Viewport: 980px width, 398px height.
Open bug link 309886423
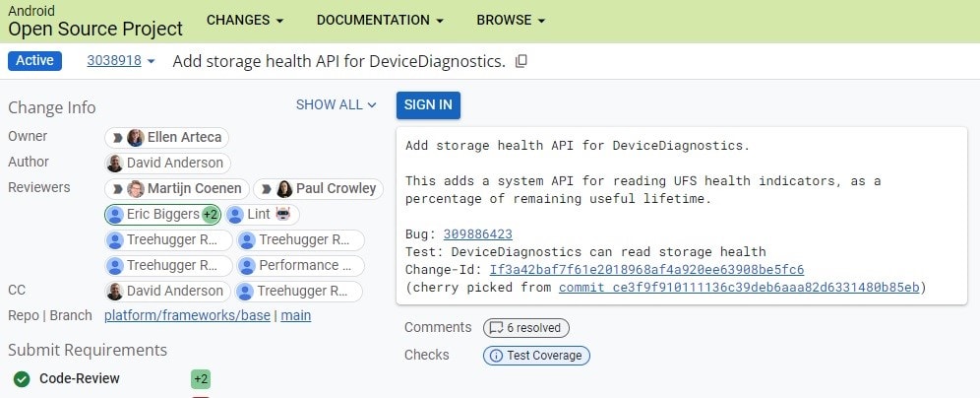(x=477, y=234)
